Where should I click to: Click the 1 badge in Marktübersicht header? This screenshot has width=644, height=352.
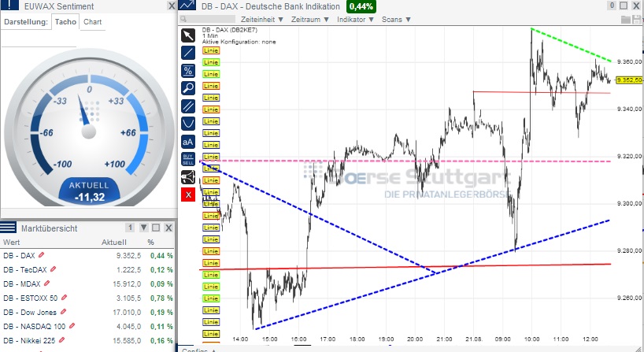pos(130,228)
